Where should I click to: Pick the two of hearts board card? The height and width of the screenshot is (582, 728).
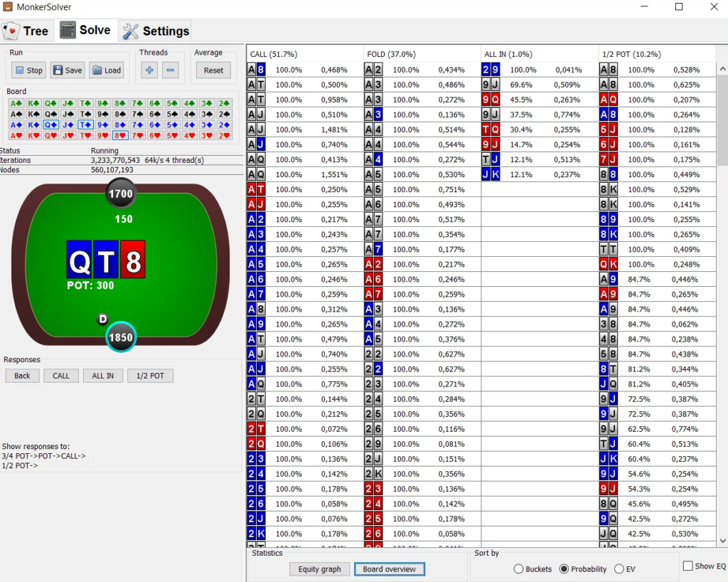click(x=224, y=135)
